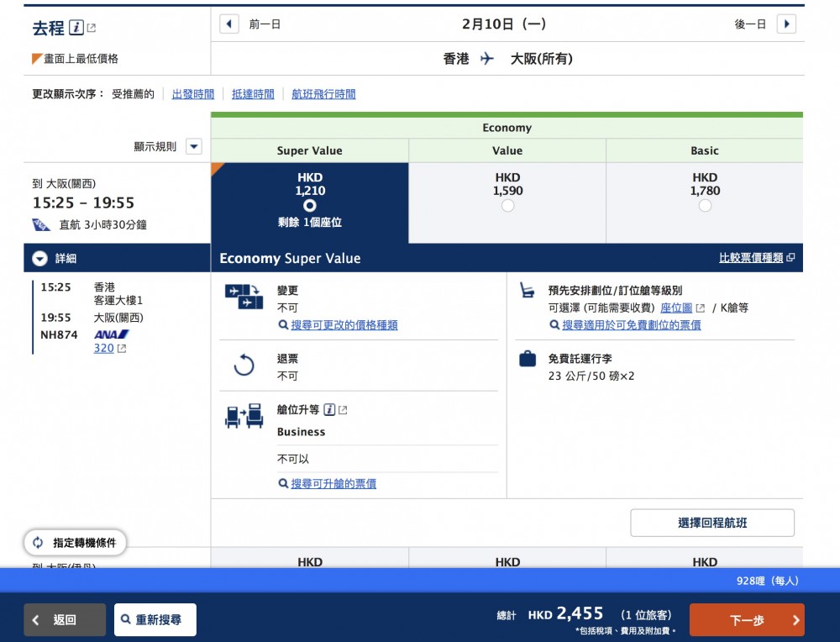Open 搜尋可更改的價格種類 link
840x642 pixels.
[x=344, y=324]
